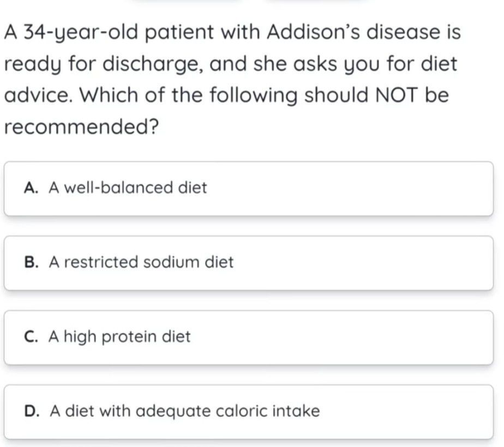Click the 'A restricted sodium diet' text

click(x=141, y=263)
